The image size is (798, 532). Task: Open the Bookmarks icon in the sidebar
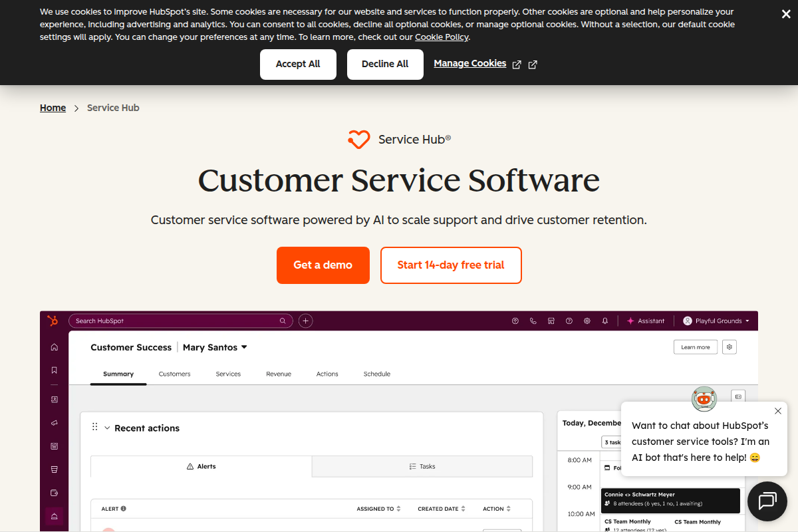pyautogui.click(x=54, y=370)
